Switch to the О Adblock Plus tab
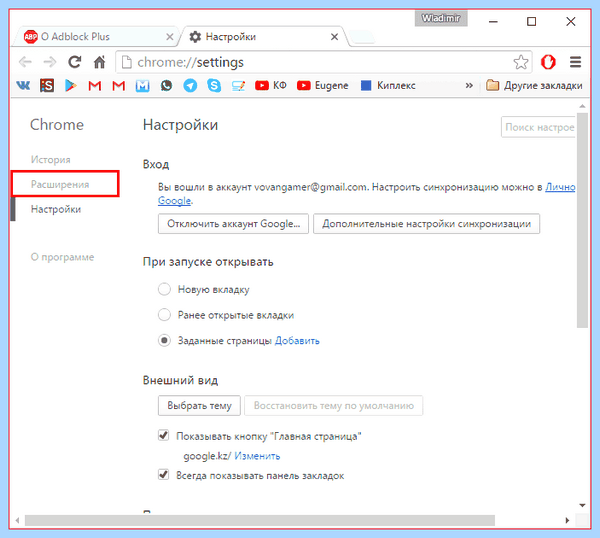Image resolution: width=600 pixels, height=538 pixels. [x=96, y=37]
